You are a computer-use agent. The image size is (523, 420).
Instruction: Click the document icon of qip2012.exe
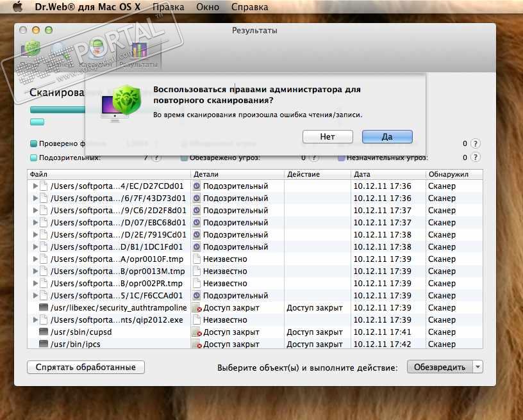click(44, 319)
